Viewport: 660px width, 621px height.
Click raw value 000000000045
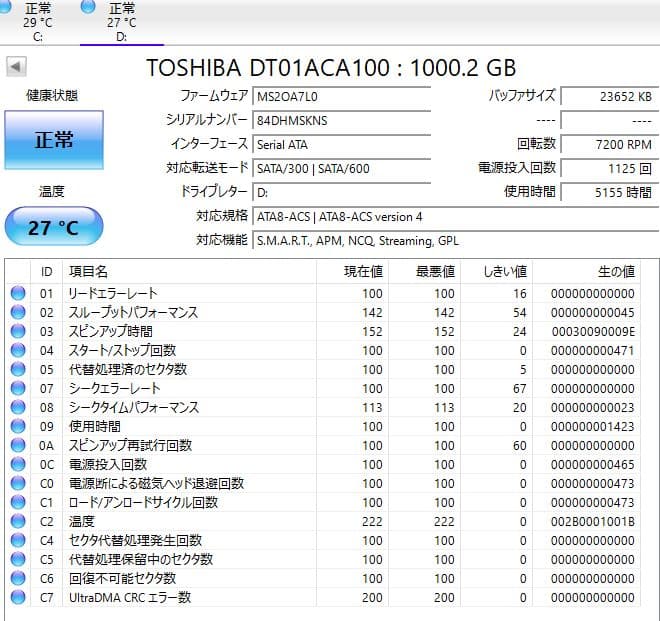coord(593,313)
